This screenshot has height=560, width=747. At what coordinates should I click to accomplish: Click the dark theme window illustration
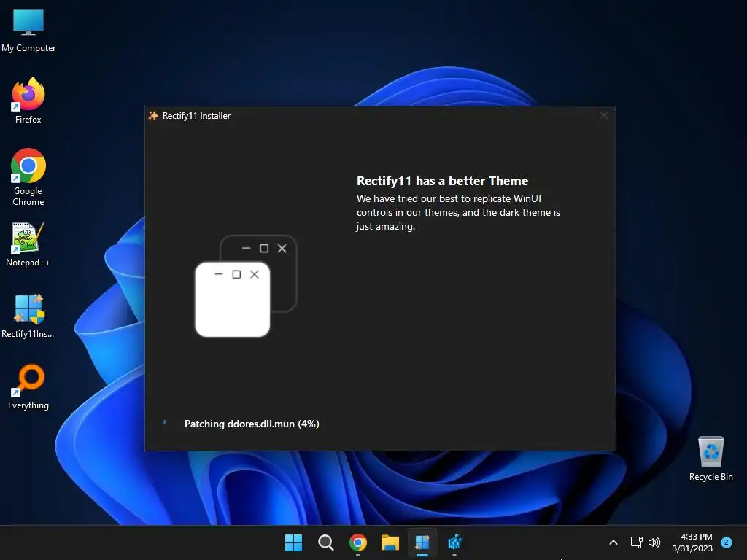click(x=283, y=273)
